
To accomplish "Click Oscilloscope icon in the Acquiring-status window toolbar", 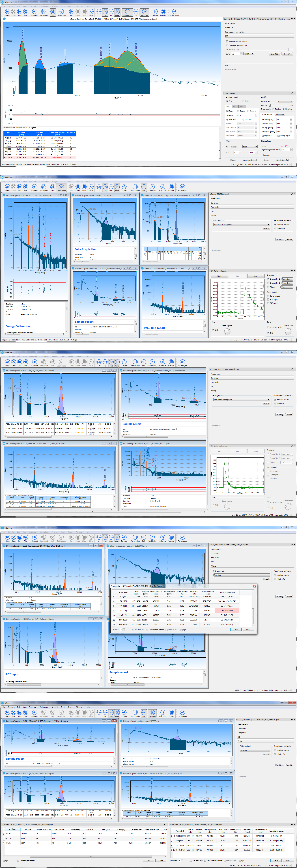I will pos(61,188).
